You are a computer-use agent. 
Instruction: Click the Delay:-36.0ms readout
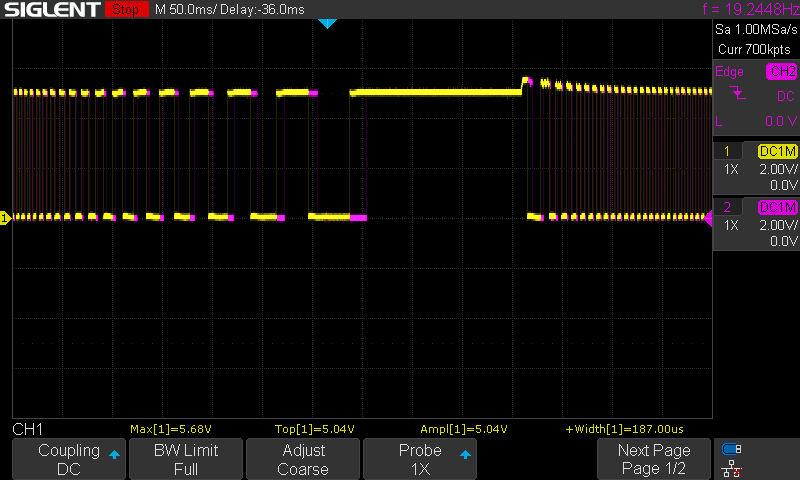pos(262,10)
